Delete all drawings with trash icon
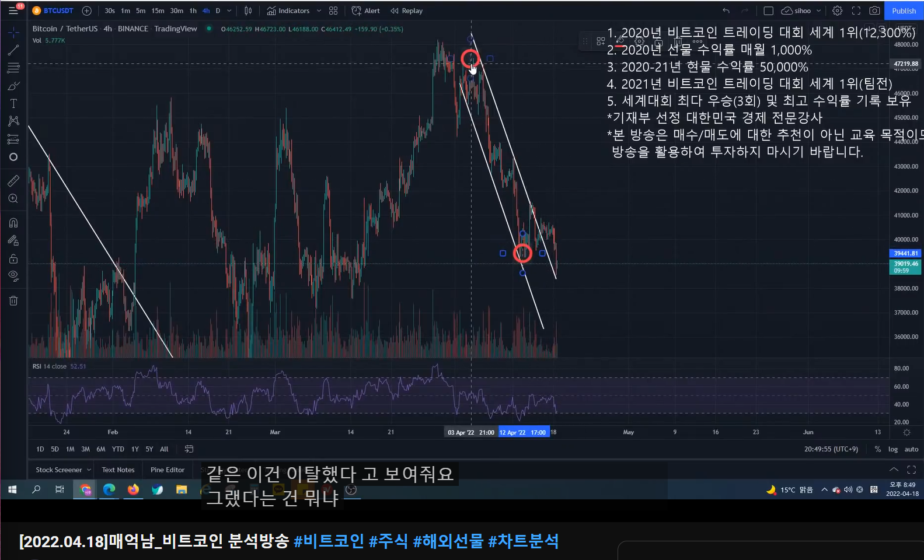The image size is (924, 560). point(13,300)
